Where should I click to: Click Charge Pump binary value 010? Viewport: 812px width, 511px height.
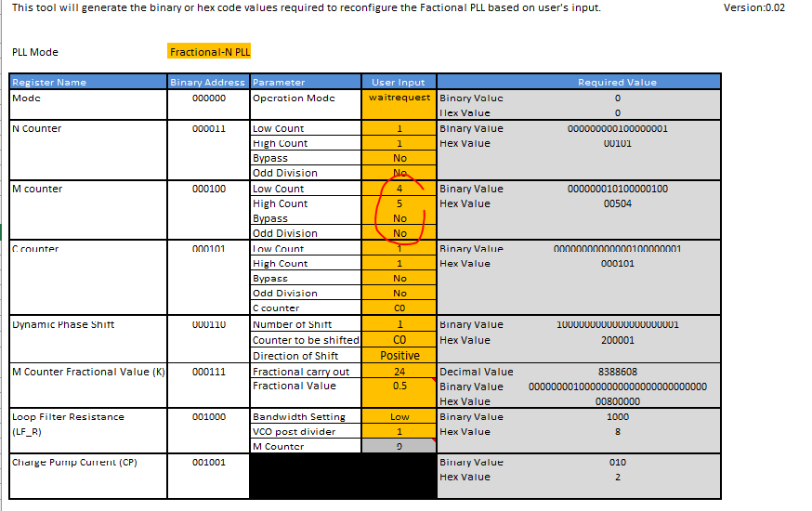(x=617, y=463)
